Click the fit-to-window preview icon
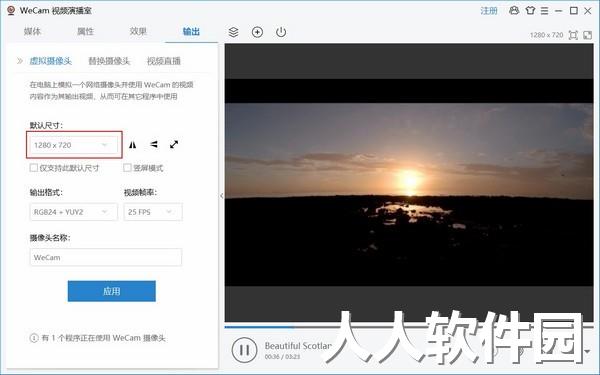The image size is (600, 375). 573,35
